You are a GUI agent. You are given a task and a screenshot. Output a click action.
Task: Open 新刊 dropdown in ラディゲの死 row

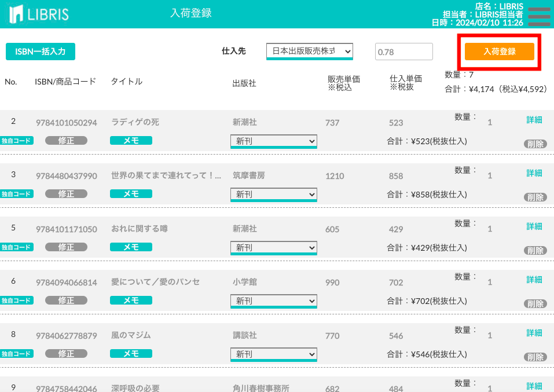[273, 141]
